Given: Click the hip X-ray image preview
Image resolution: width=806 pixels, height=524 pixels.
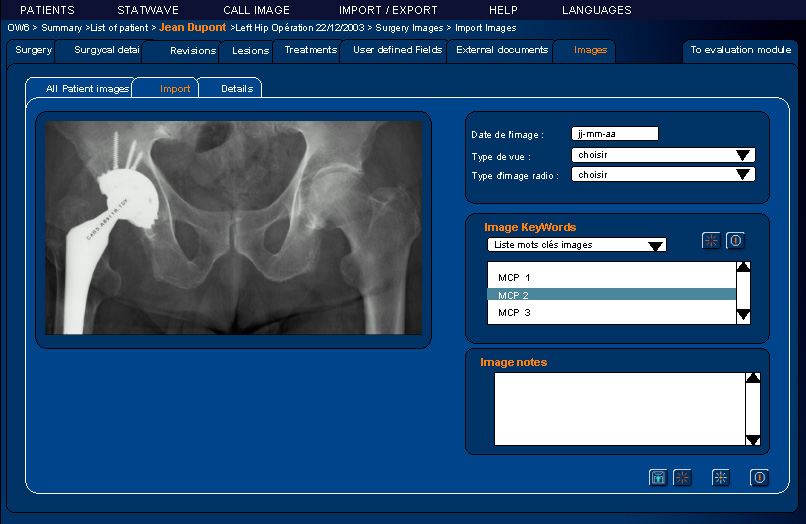Looking at the screenshot, I should pyautogui.click(x=233, y=228).
